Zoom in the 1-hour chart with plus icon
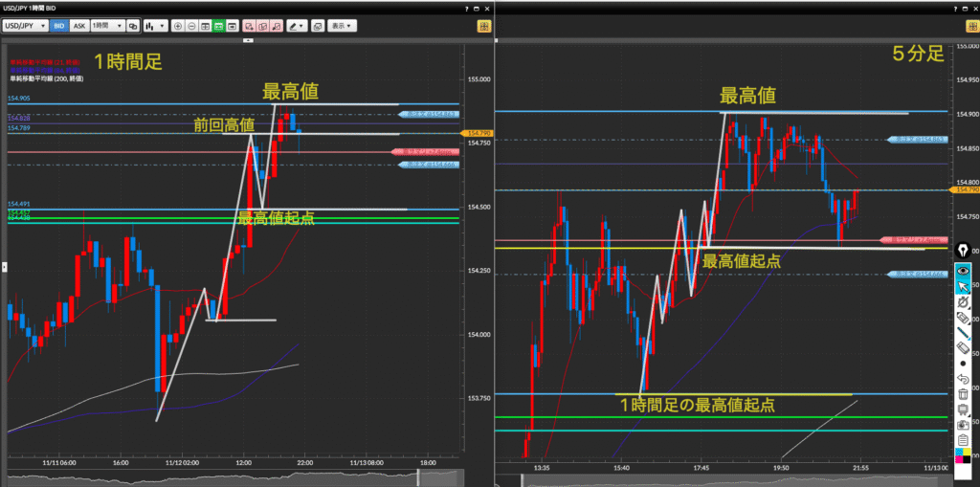Viewport: 980px width, 487px height. [178, 26]
